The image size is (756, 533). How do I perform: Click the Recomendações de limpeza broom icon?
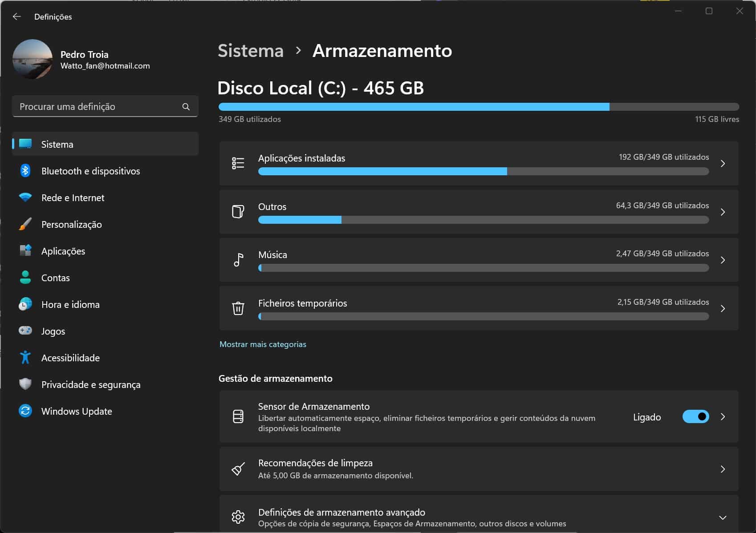[238, 469]
